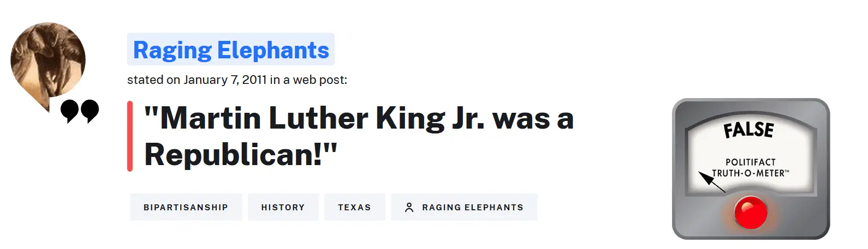Click the red vertical bar beside the quote
This screenshot has width=868, height=249.
tap(130, 136)
